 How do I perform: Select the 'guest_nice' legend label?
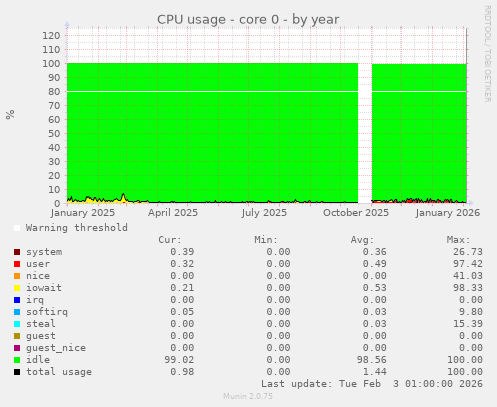click(x=56, y=348)
